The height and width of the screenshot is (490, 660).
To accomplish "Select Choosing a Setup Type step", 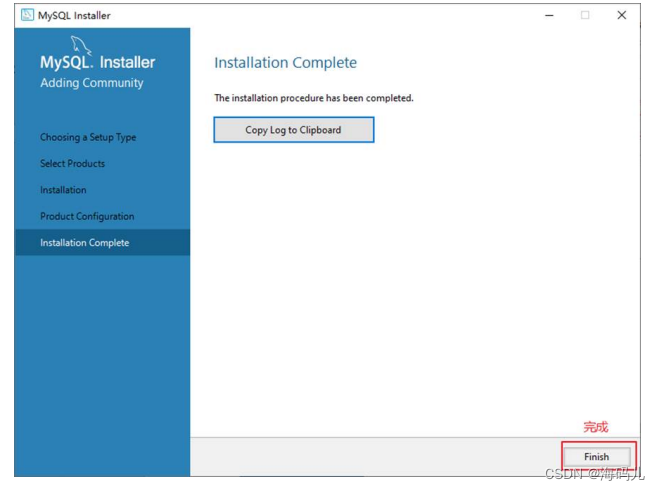I will coord(88,137).
